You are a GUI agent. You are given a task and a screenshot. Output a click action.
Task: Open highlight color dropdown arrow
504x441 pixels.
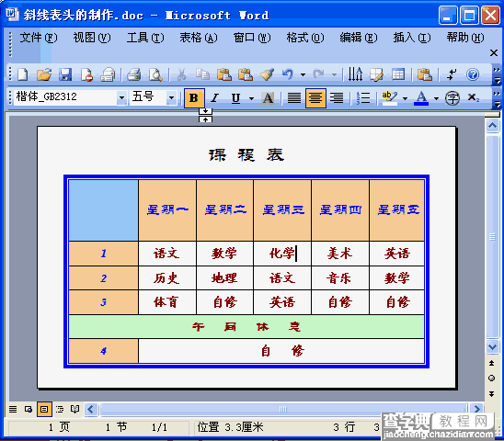click(x=405, y=98)
